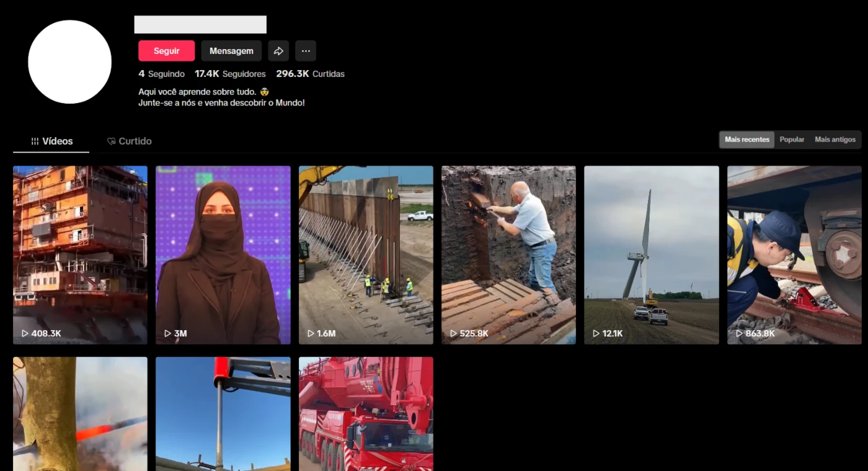Image resolution: width=868 pixels, height=471 pixels.
Task: Click the Curtido heart icon
Action: [112, 141]
